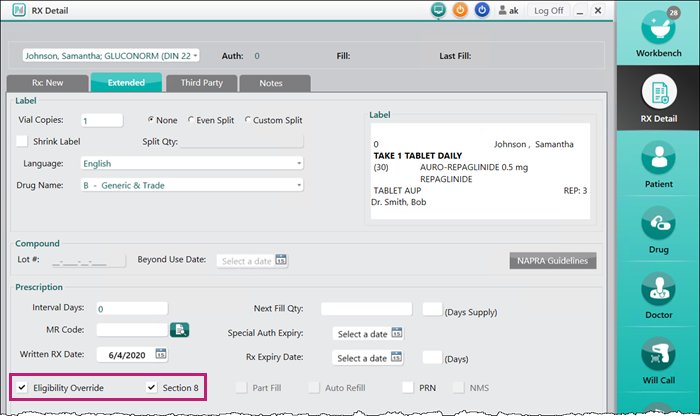The height and width of the screenshot is (417, 700).
Task: Uncheck the Section 8 checkbox
Action: (152, 387)
